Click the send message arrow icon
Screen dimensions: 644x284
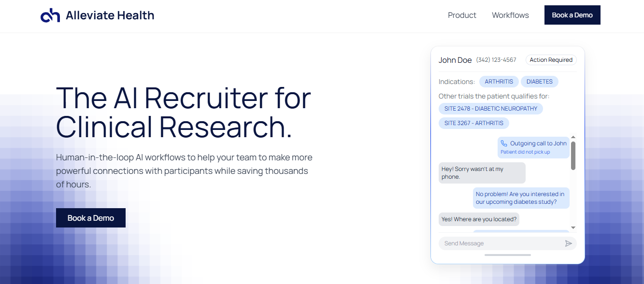(569, 243)
